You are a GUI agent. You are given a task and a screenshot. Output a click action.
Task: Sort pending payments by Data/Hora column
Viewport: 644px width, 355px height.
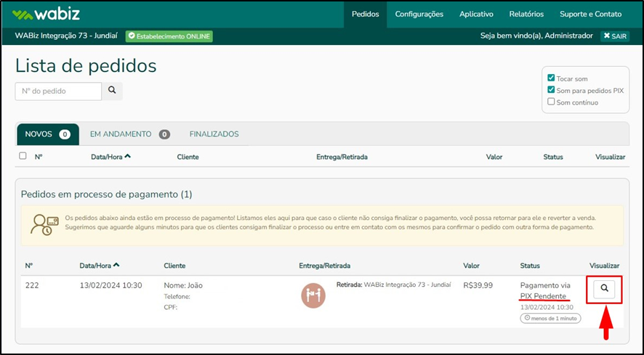click(x=100, y=266)
